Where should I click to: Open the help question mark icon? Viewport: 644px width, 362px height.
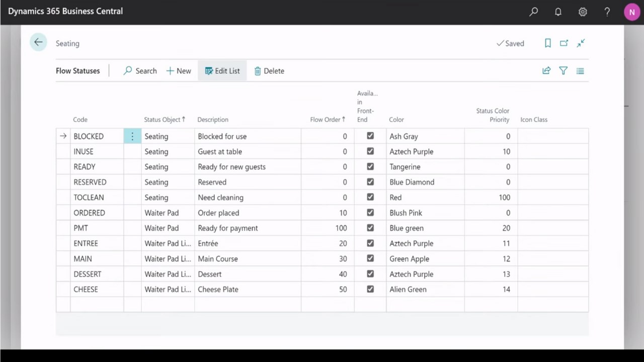[x=607, y=12]
